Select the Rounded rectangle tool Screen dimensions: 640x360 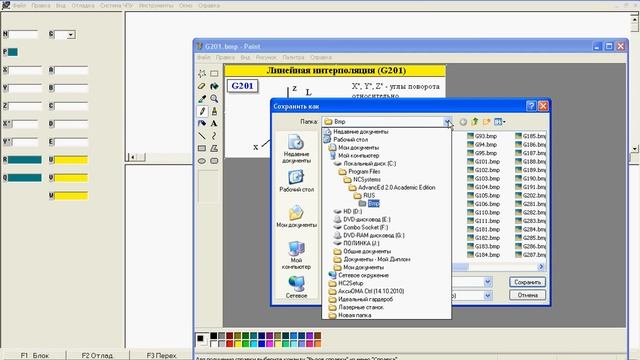click(x=214, y=161)
